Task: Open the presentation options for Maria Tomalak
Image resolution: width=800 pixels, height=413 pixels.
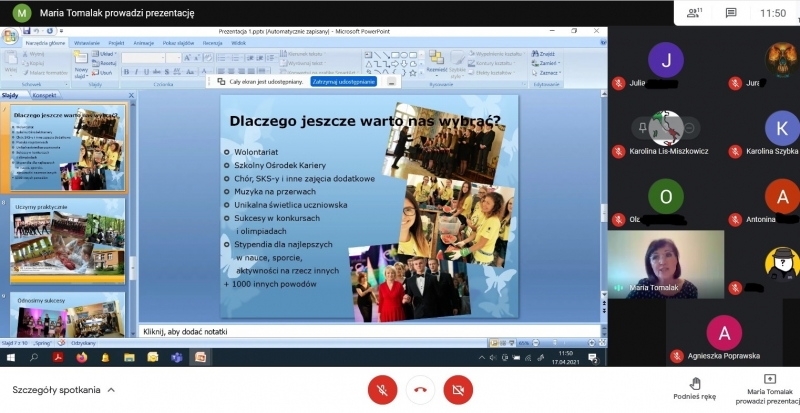Action: coord(769,389)
